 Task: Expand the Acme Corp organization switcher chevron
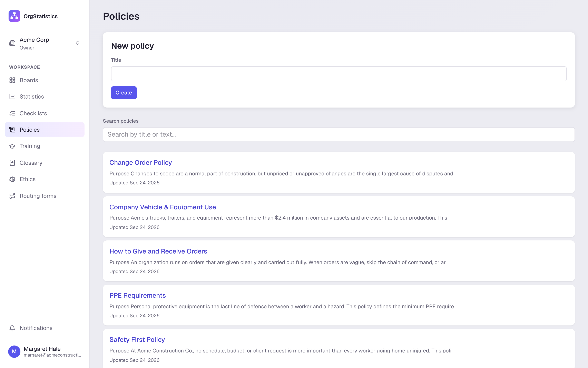pyautogui.click(x=78, y=43)
